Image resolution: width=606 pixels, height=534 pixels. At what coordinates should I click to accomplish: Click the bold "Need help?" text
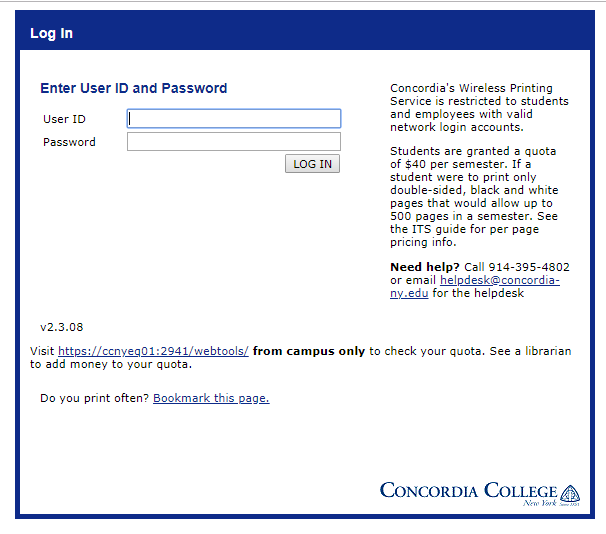point(425,267)
